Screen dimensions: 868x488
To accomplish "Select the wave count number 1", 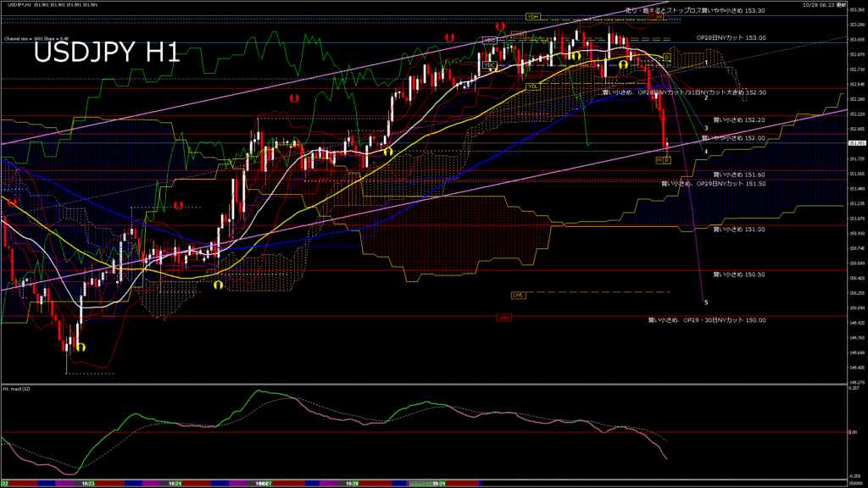I will [706, 64].
